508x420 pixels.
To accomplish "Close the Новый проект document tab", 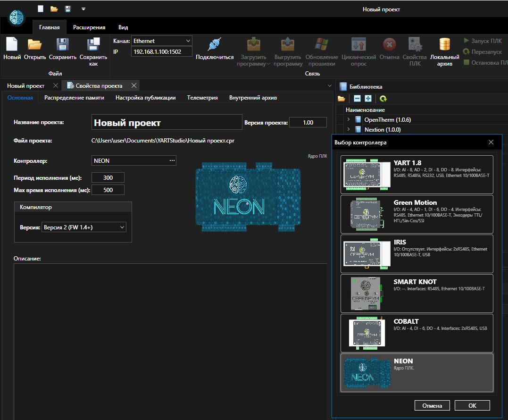I will (x=55, y=85).
